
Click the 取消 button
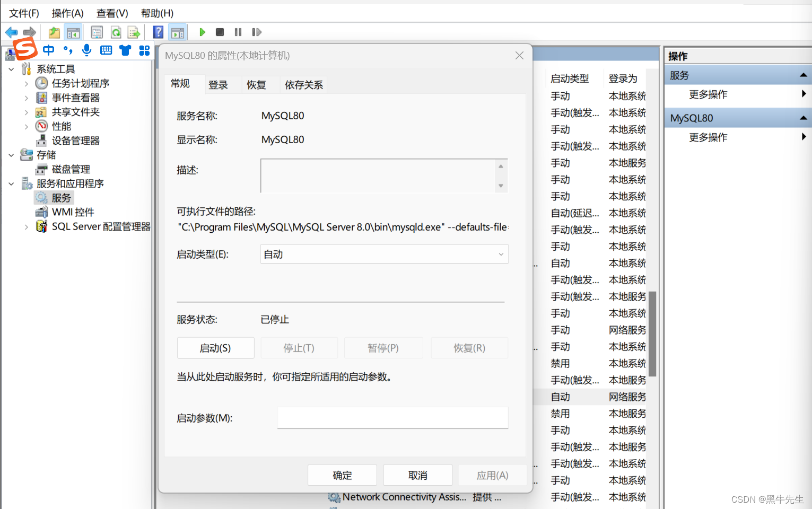[x=418, y=475]
